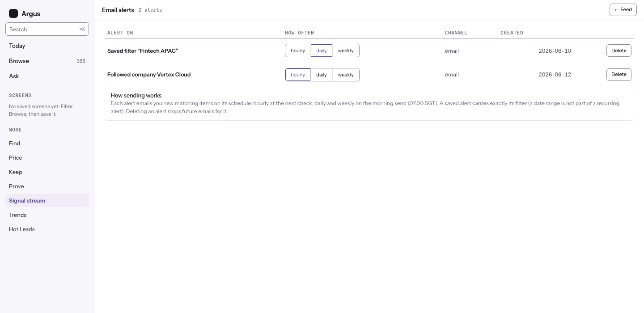Screen dimensions: 644x313
Task: Set Vertex Cloud alert to hourly
Action: pos(298,75)
